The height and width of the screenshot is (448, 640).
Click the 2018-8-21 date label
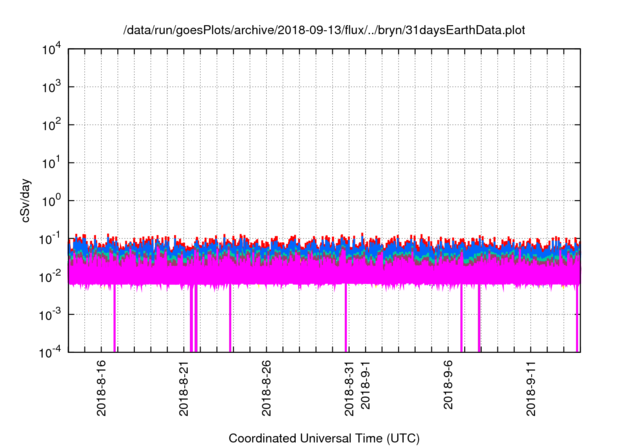pos(184,388)
